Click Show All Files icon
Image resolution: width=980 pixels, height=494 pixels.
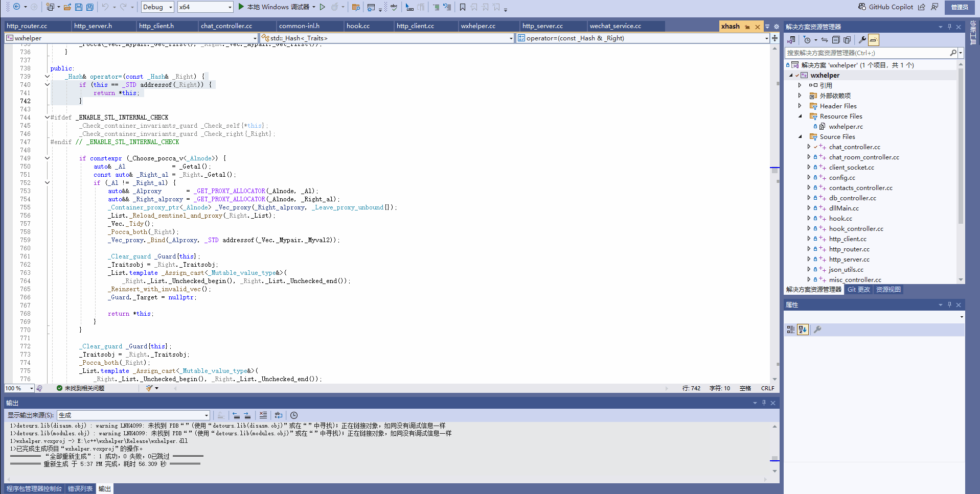click(x=847, y=39)
